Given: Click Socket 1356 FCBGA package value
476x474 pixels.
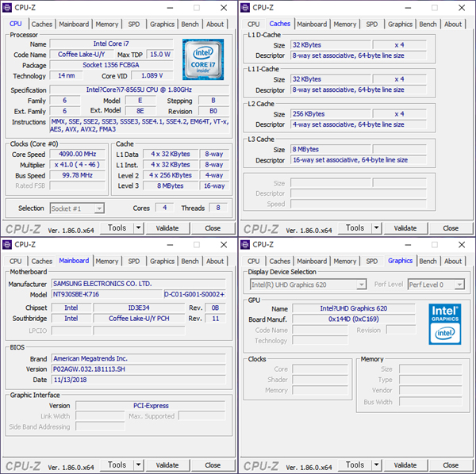Looking at the screenshot, I should (111, 65).
